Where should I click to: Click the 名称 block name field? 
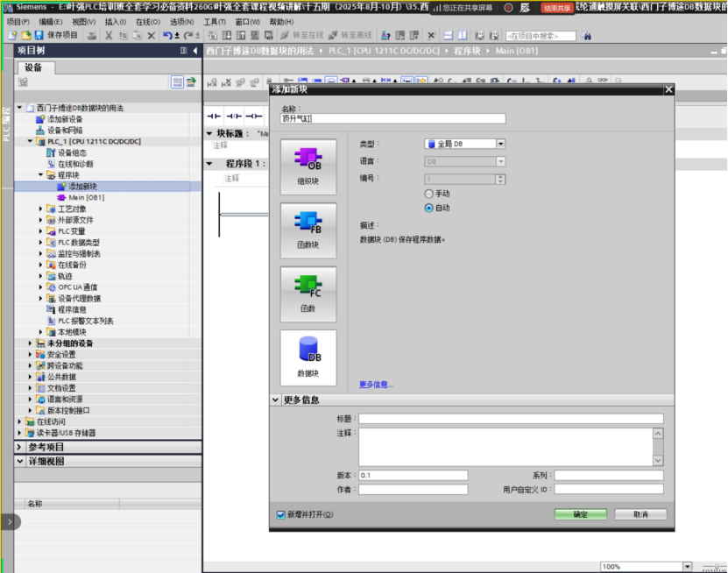(x=392, y=119)
